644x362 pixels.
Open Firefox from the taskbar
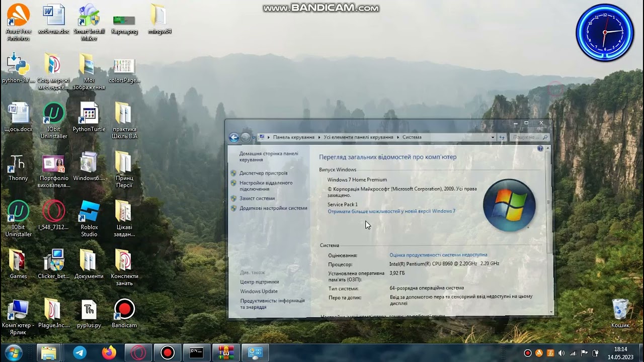[109, 352]
